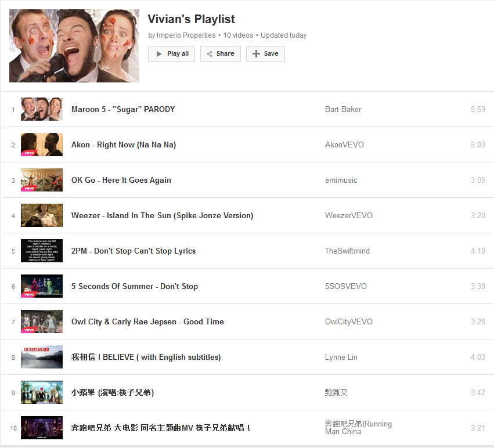
Task: Open the Imperio Properties channel link
Action: point(186,35)
